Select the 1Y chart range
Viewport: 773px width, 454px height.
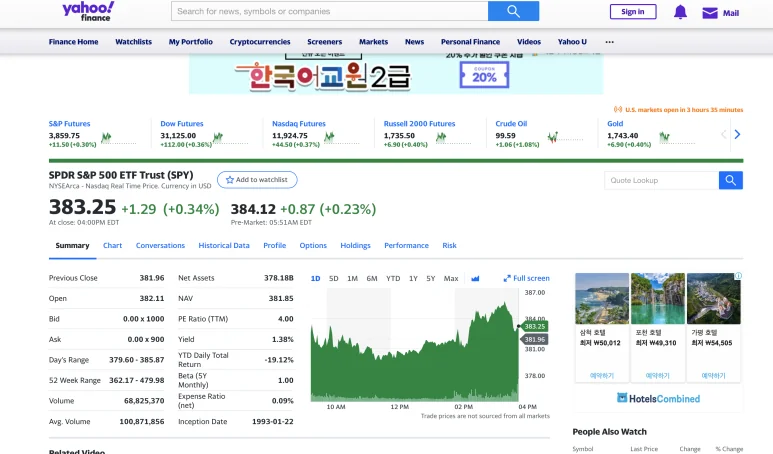[413, 278]
